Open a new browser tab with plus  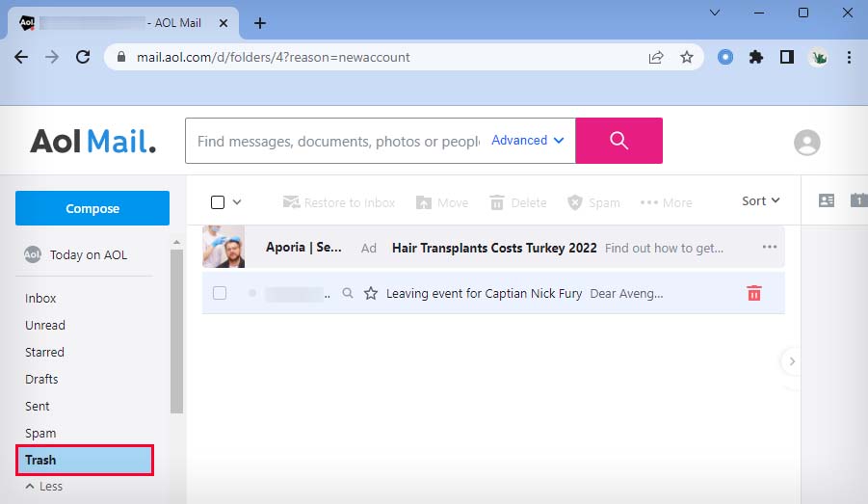[x=259, y=23]
